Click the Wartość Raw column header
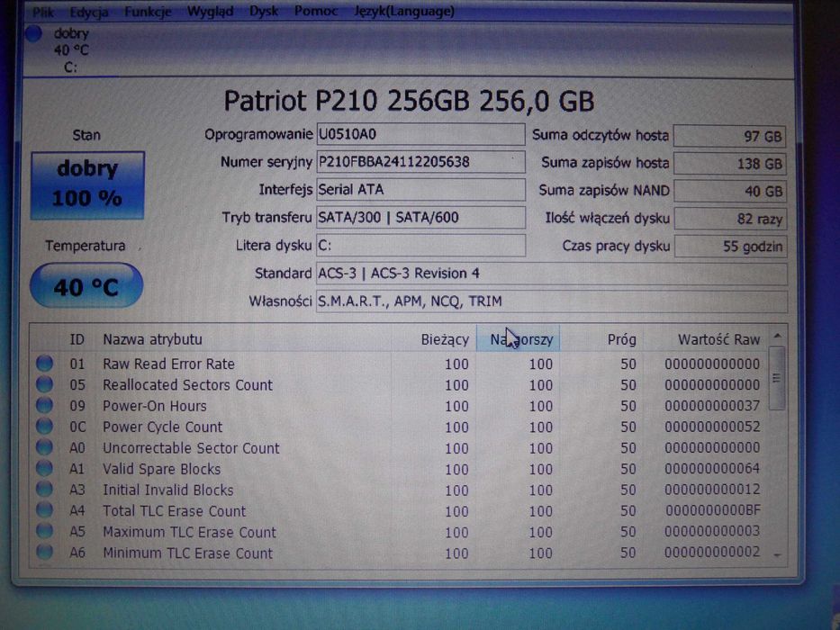Screen dimensions: 840x630 [x=718, y=339]
